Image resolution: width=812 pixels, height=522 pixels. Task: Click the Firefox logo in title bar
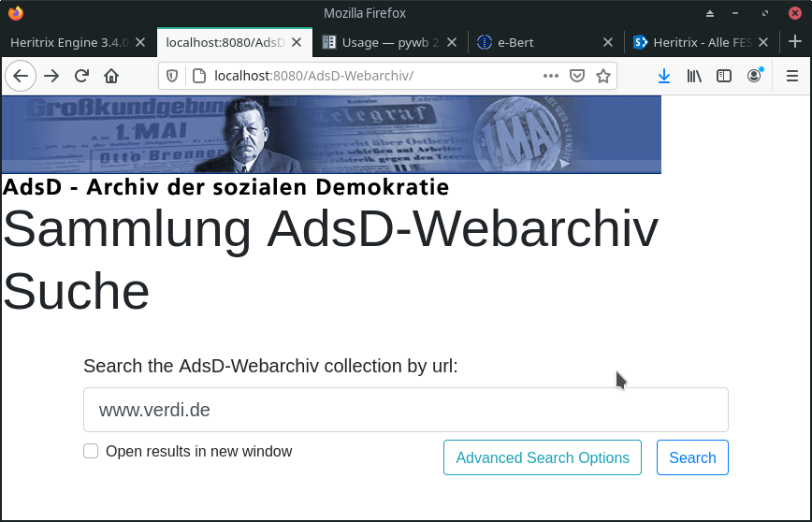click(16, 13)
